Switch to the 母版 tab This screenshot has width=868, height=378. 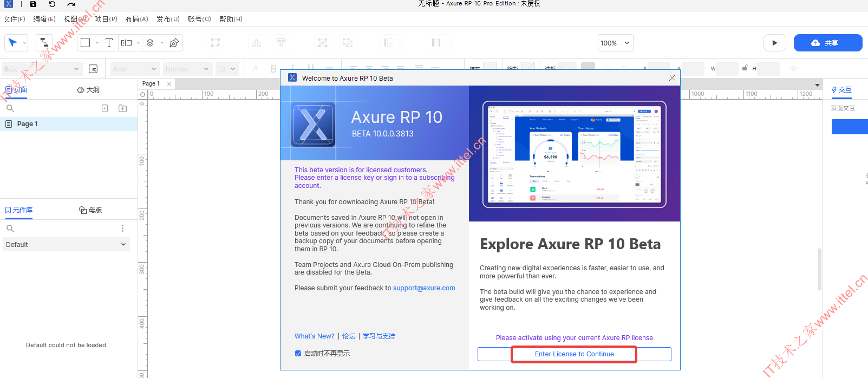click(90, 210)
